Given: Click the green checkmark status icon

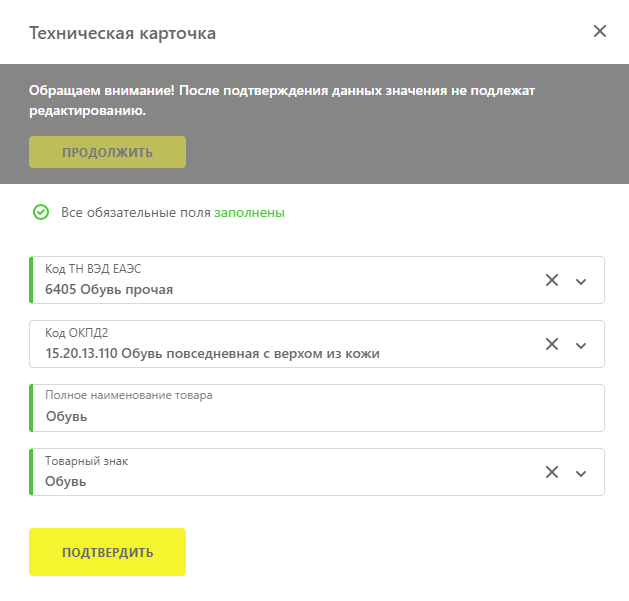Looking at the screenshot, I should coord(41,212).
